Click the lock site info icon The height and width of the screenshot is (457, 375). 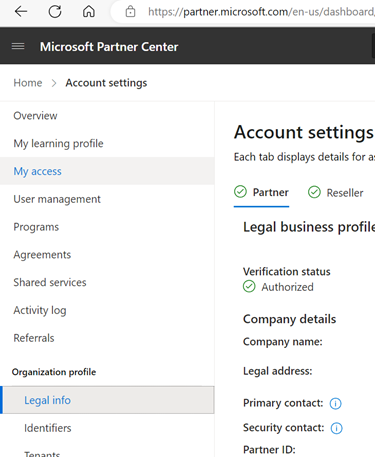(130, 12)
